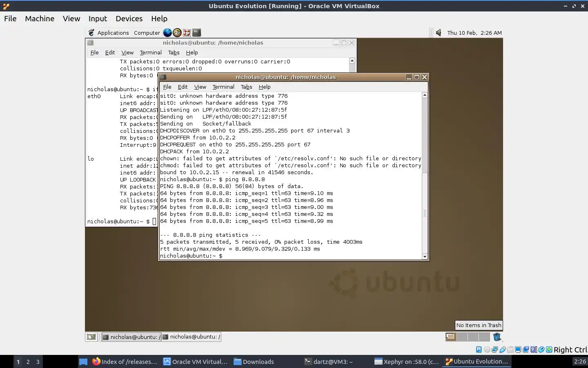Open the VirtualBox View menu
Screen dimensions: 588x368
click(x=71, y=18)
